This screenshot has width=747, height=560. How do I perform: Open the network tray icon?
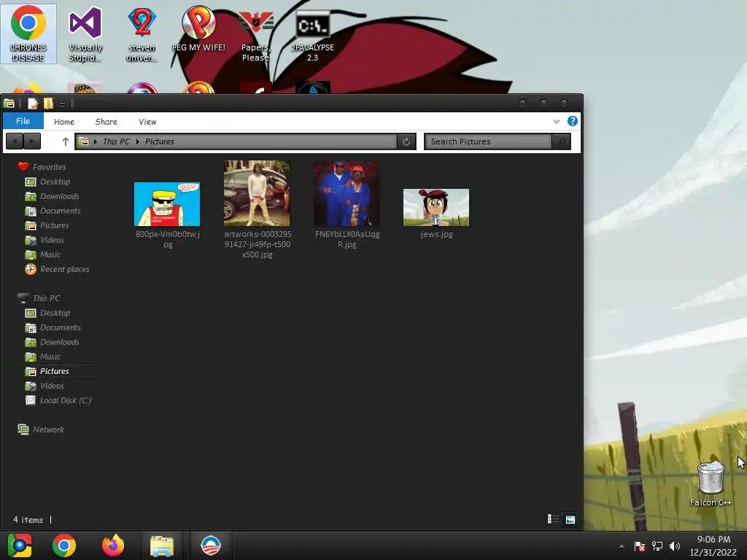pyautogui.click(x=657, y=546)
